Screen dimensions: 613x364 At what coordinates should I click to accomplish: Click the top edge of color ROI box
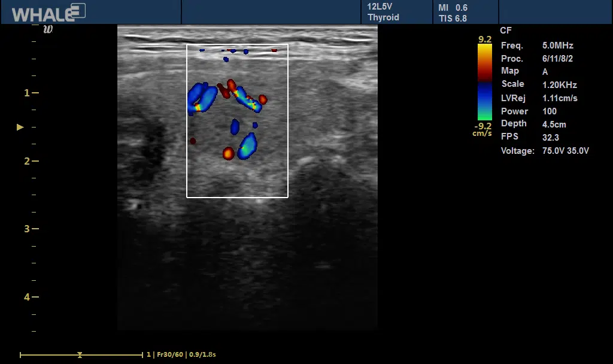click(237, 44)
